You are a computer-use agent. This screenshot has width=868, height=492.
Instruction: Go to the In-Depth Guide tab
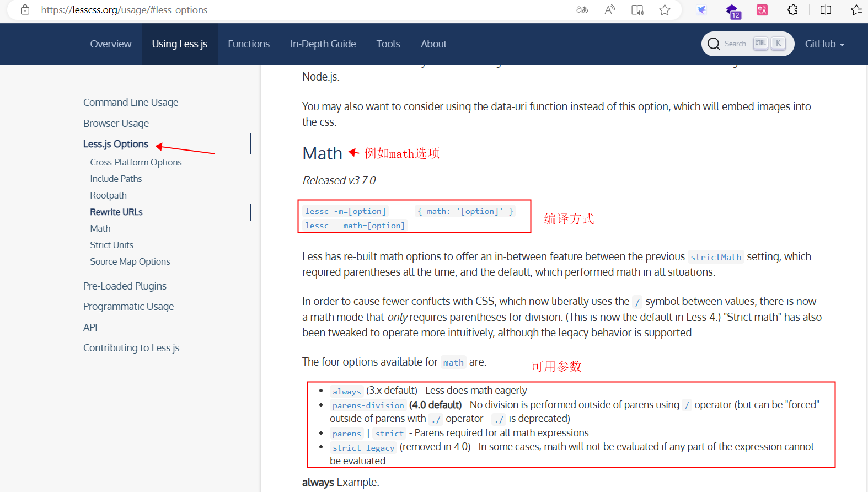(x=323, y=44)
